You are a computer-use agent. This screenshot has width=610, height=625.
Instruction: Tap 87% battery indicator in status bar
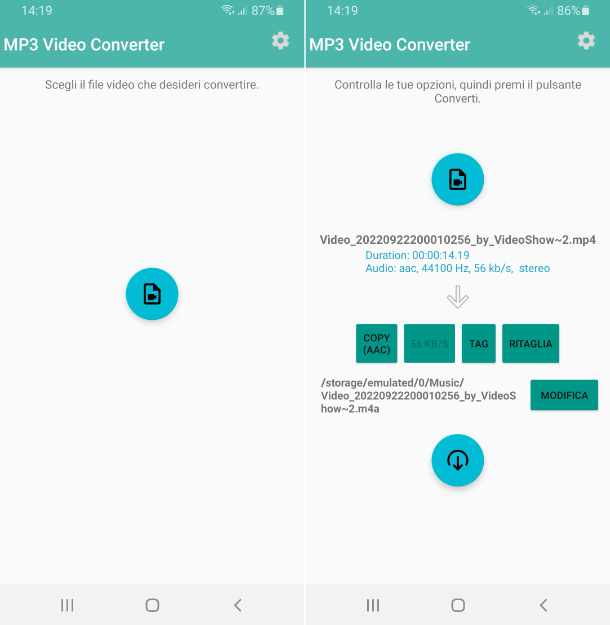tap(267, 11)
